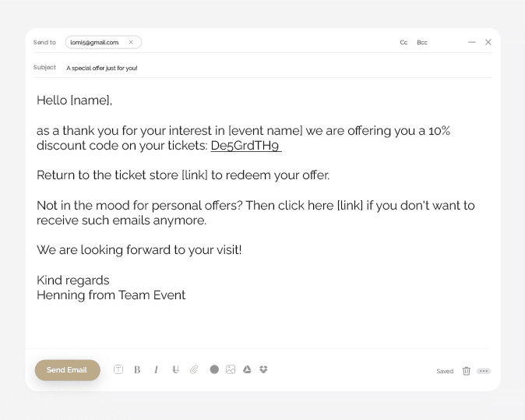The height and width of the screenshot is (420, 525).
Task: Toggle italic formatting
Action: coord(156,370)
